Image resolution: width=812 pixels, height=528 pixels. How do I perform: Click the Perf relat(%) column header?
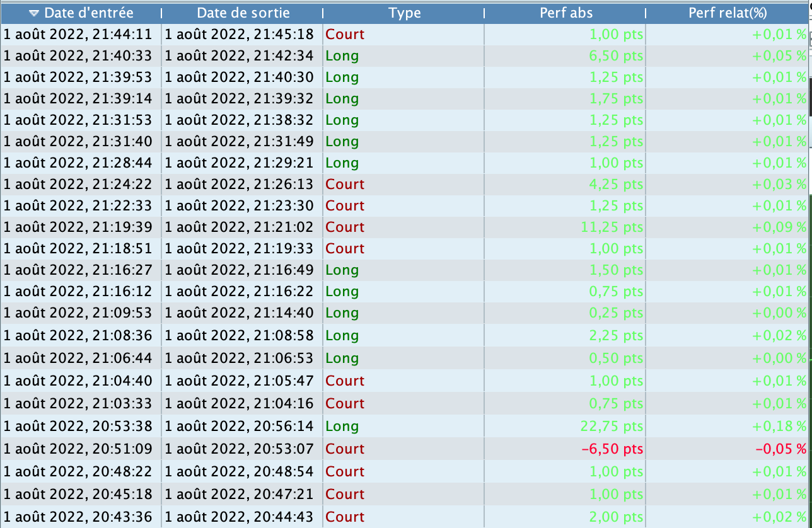(x=726, y=13)
